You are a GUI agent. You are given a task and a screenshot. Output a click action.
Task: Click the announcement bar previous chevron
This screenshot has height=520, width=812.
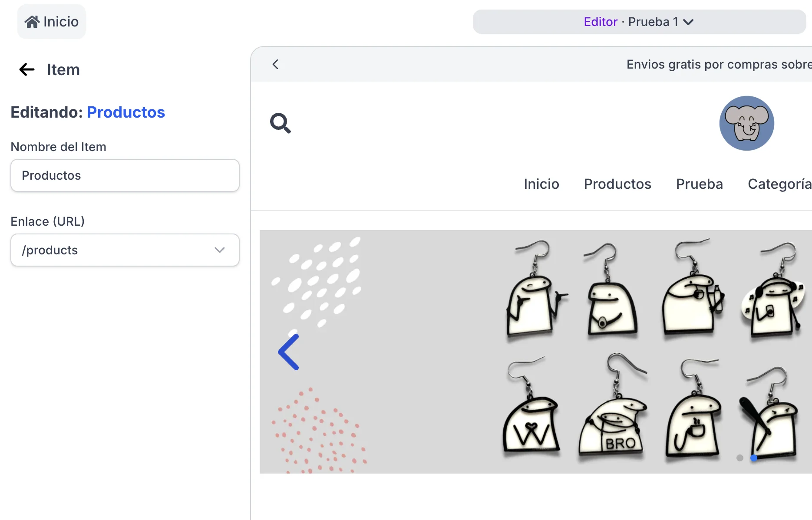pos(275,64)
